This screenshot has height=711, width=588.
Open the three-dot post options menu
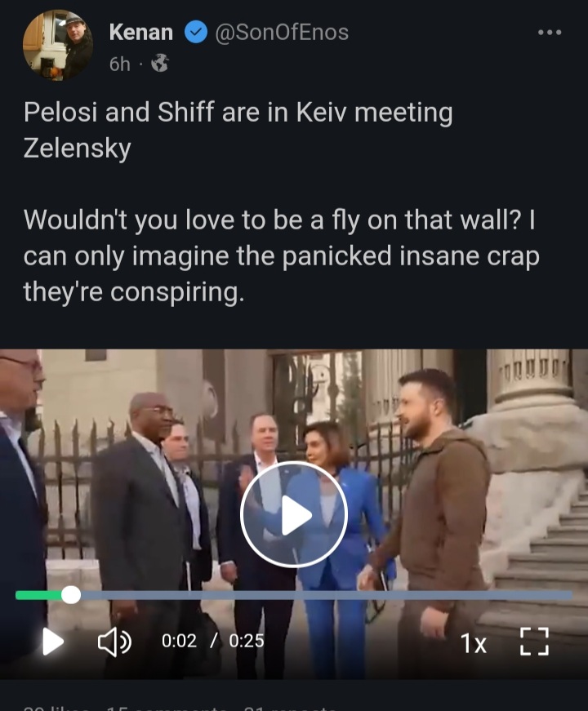pos(550,33)
